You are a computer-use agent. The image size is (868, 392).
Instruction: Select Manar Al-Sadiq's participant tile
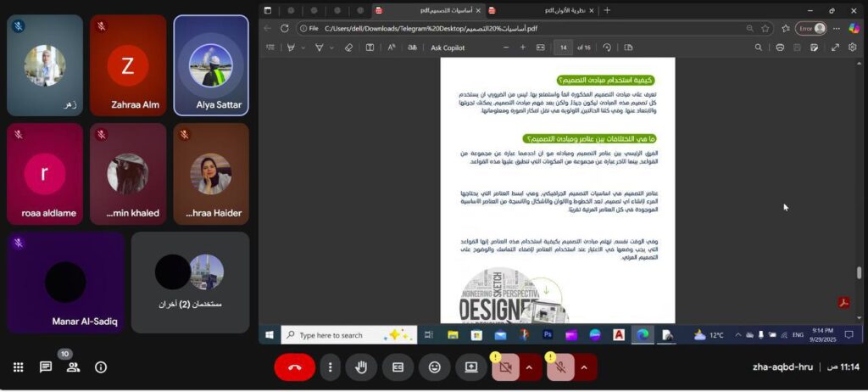(65, 283)
